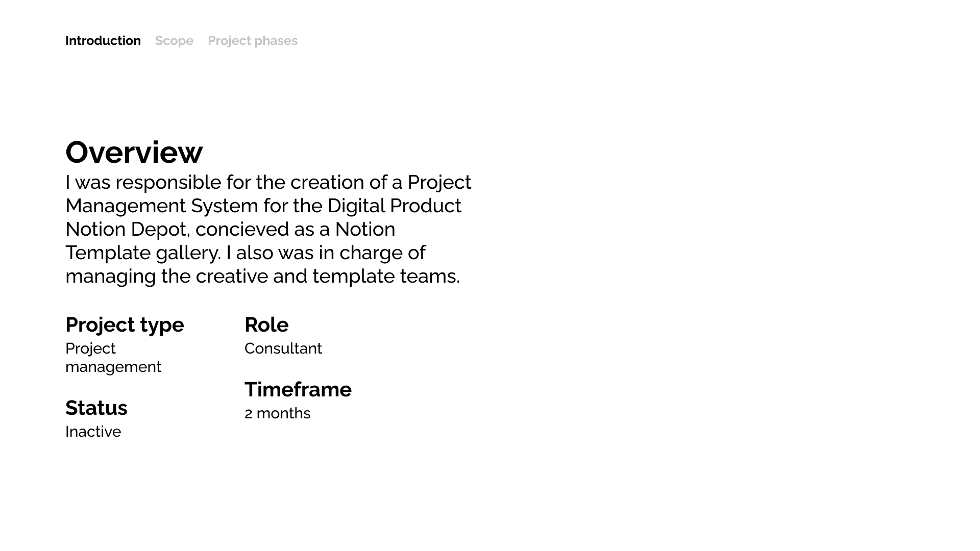
Task: Click the Inactive status value
Action: coord(93,432)
